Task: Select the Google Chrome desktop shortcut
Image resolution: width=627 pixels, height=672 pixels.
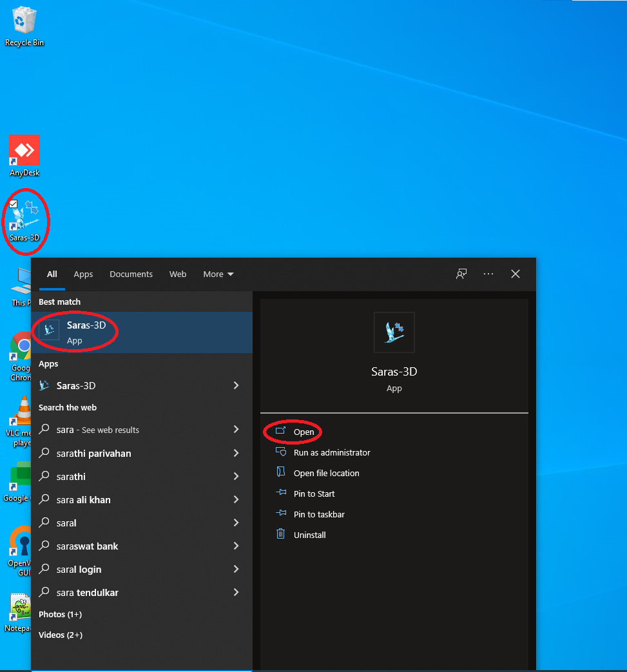Action: pyautogui.click(x=20, y=356)
